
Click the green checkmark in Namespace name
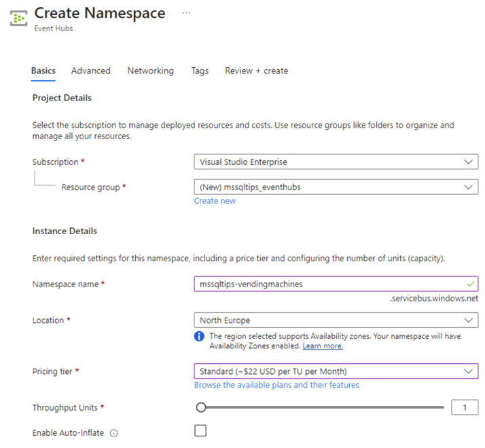point(471,284)
